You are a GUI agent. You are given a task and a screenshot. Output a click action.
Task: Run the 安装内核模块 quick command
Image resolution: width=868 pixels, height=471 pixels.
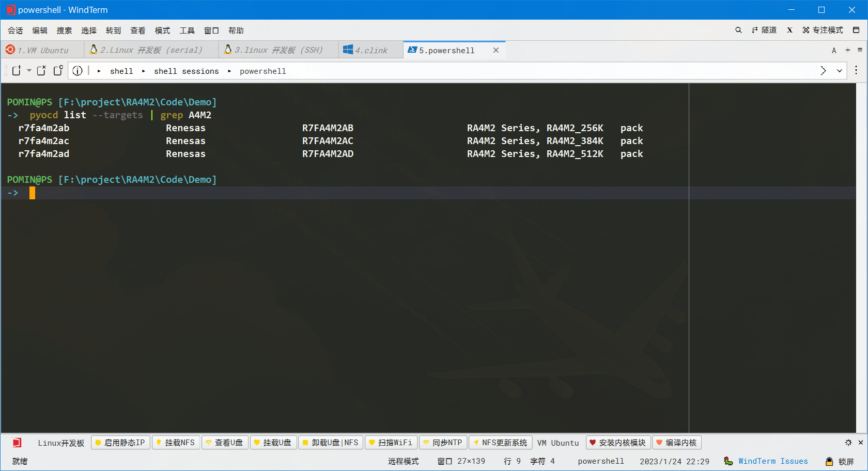point(618,443)
